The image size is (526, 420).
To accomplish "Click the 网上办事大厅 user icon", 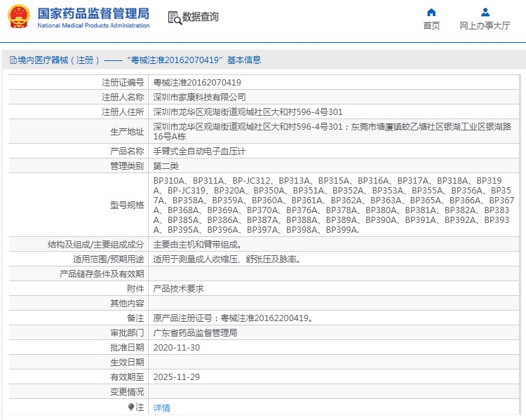I will coord(485,13).
